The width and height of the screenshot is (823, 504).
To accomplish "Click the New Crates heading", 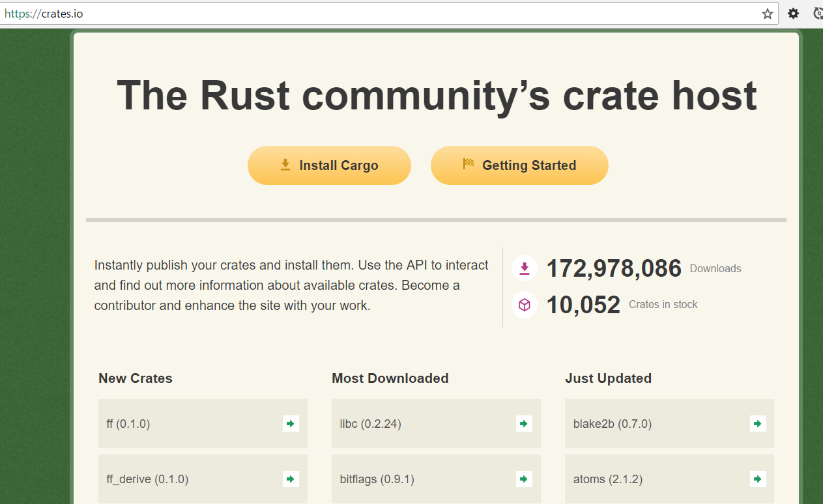I will [x=136, y=378].
